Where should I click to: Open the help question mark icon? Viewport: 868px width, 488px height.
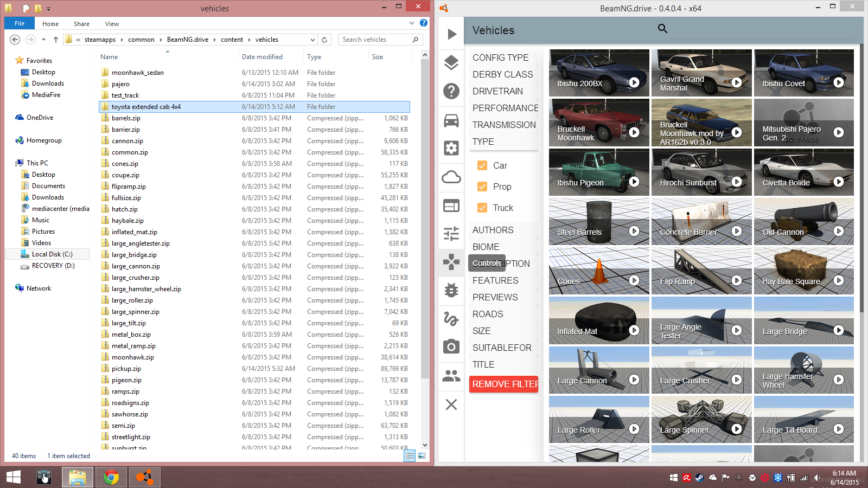[451, 91]
